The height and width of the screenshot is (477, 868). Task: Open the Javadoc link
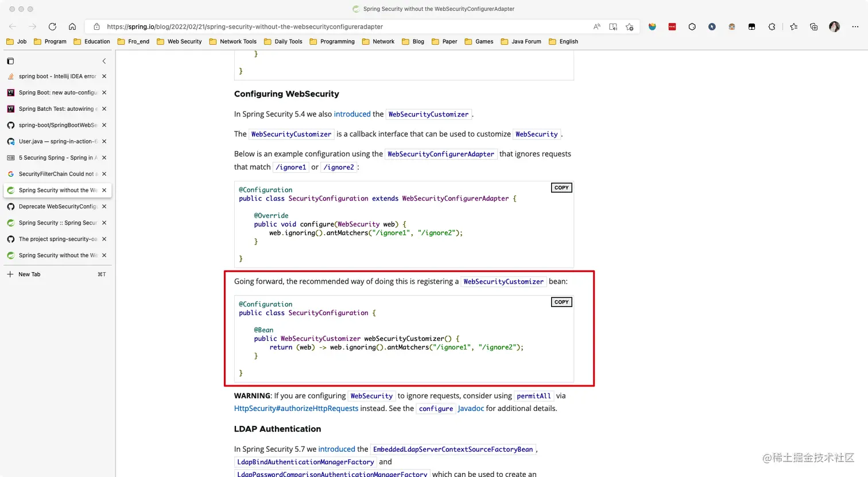471,408
